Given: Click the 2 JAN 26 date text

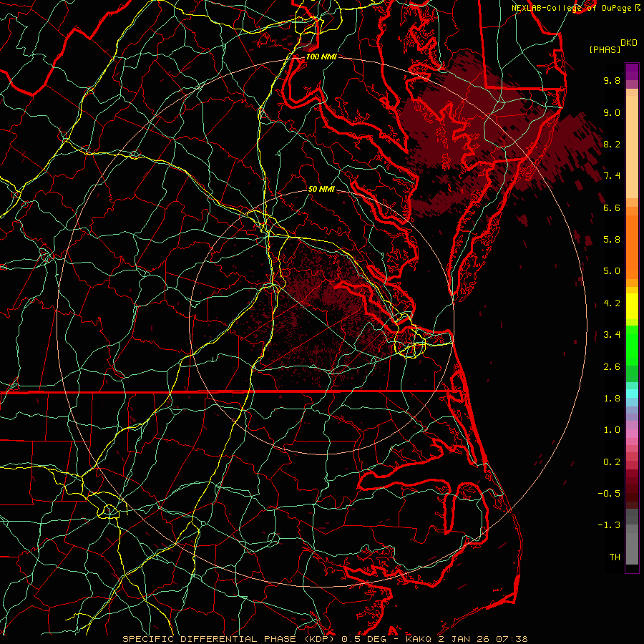Looking at the screenshot, I should tap(462, 639).
